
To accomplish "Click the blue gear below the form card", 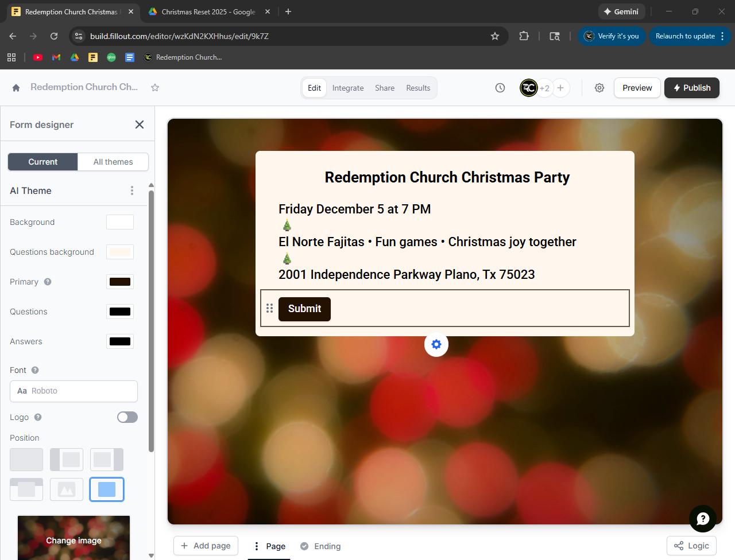I will point(436,344).
